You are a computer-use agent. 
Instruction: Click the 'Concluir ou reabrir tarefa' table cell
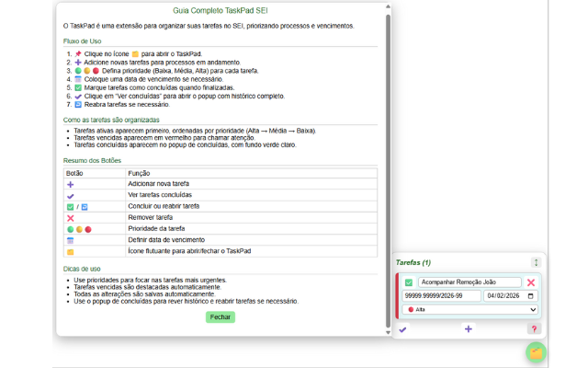251,206
